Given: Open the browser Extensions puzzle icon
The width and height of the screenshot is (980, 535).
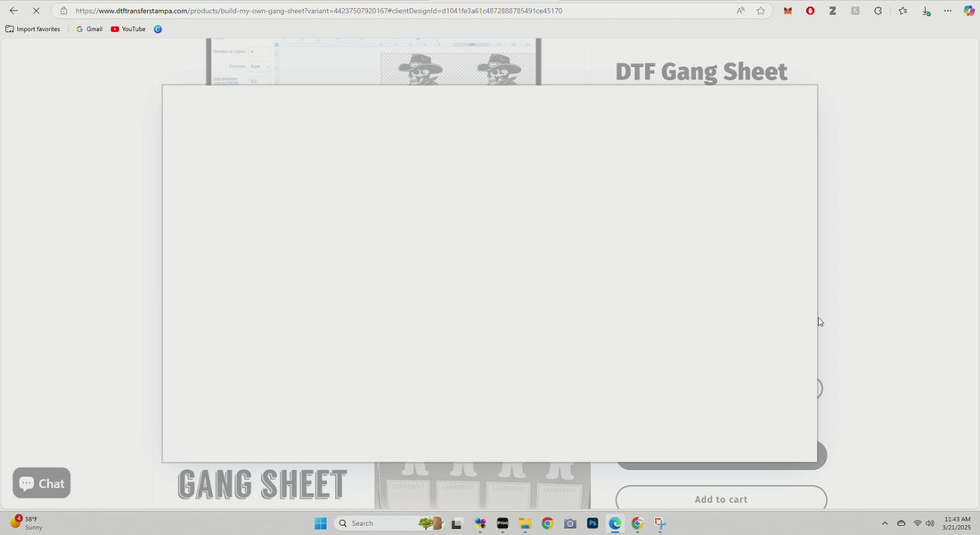Looking at the screenshot, I should pos(878,11).
